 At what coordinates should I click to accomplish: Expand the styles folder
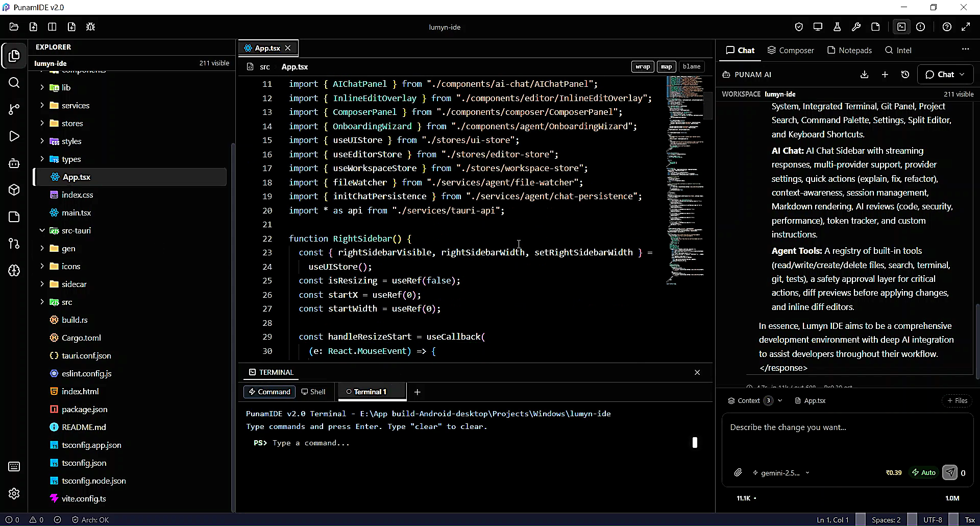(x=42, y=141)
